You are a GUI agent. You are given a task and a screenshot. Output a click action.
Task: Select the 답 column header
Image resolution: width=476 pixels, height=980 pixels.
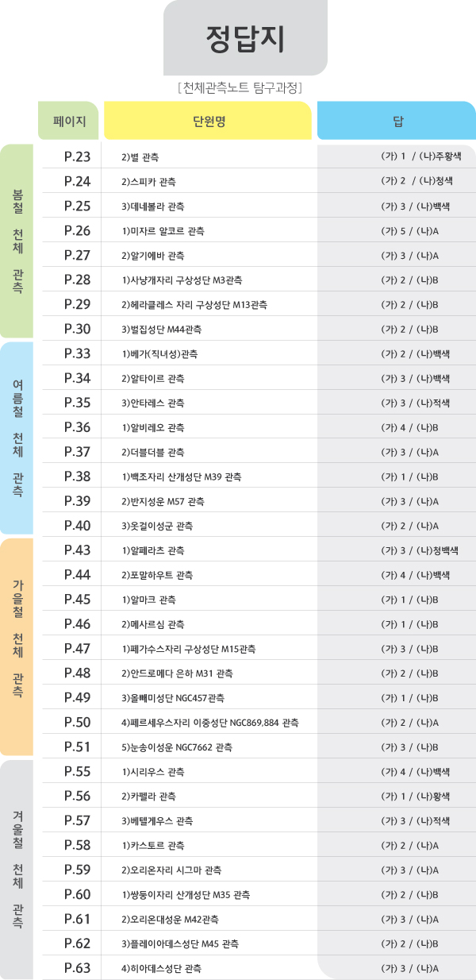(x=397, y=122)
